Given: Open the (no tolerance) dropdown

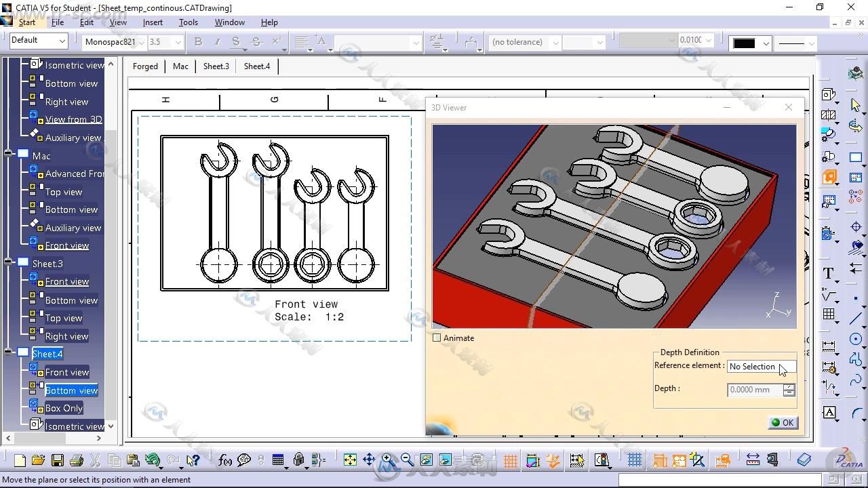Looking at the screenshot, I should pyautogui.click(x=555, y=42).
